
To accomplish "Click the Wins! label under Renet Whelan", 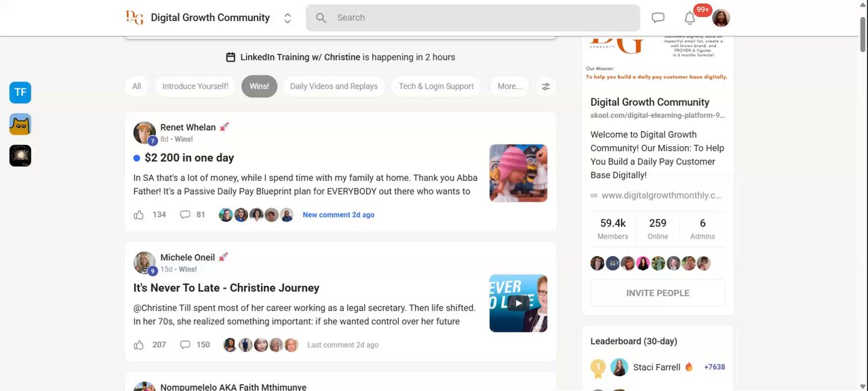I will click(x=184, y=139).
